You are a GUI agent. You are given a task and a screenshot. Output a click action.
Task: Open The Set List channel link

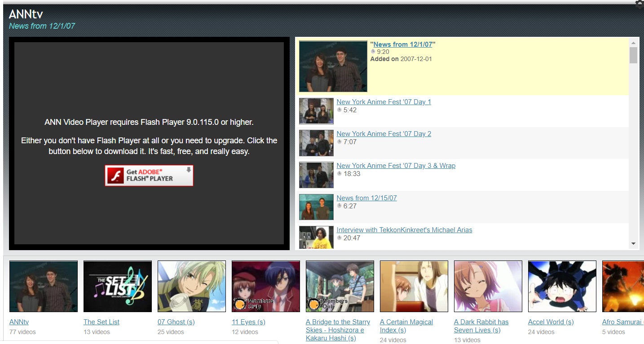[101, 322]
